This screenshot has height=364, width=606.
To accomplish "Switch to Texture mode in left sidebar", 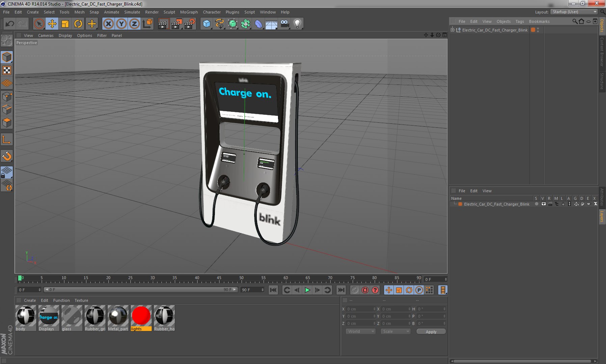I will point(7,70).
